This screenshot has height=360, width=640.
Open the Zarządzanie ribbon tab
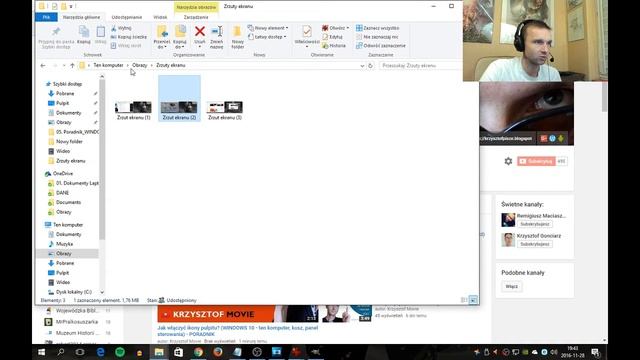pyautogui.click(x=196, y=17)
